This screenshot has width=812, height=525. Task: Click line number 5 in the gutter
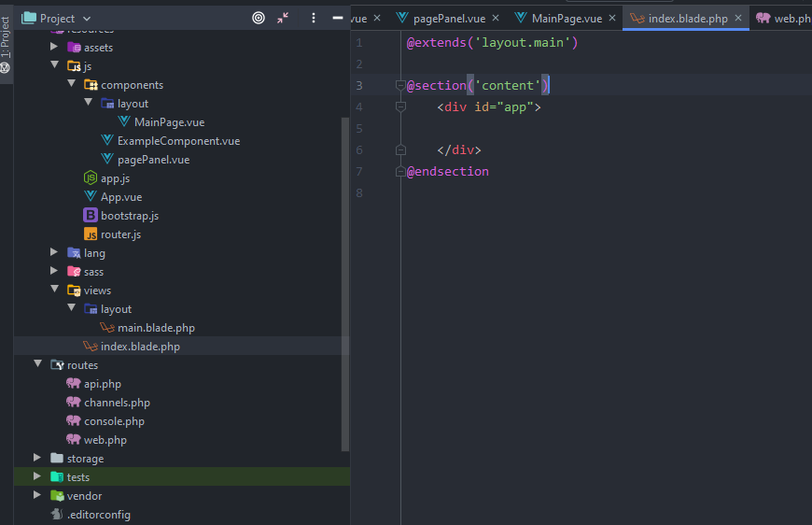coord(359,129)
